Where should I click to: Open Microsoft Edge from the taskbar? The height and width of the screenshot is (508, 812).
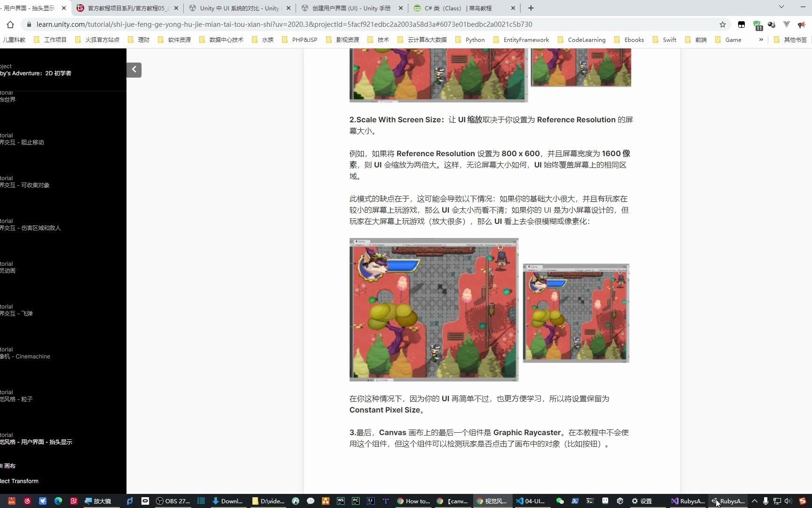(58, 501)
